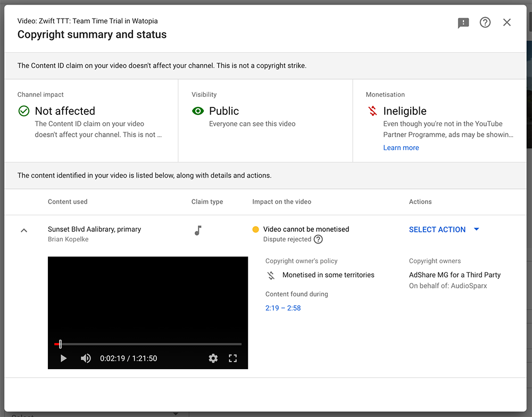
Task: Click the ineligible monetisation dollar icon
Action: pos(372,111)
